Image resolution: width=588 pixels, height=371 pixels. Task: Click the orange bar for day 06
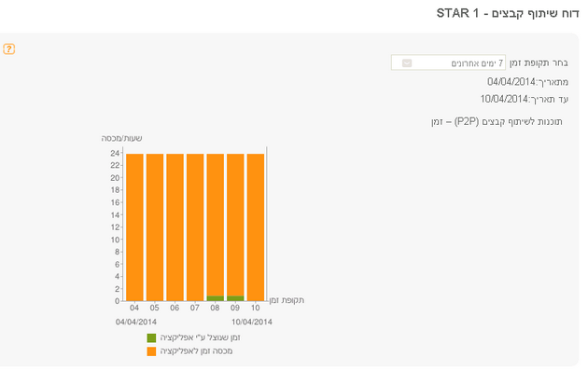(175, 227)
